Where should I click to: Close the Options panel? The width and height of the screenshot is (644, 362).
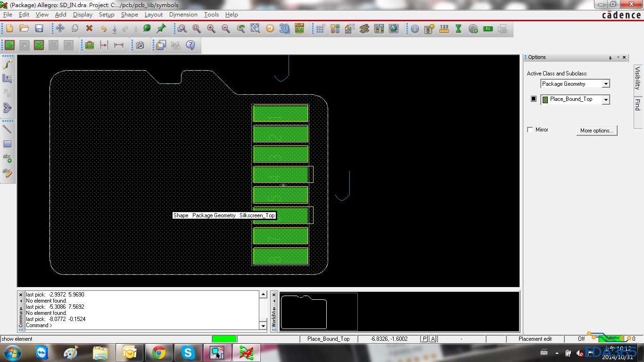(624, 58)
